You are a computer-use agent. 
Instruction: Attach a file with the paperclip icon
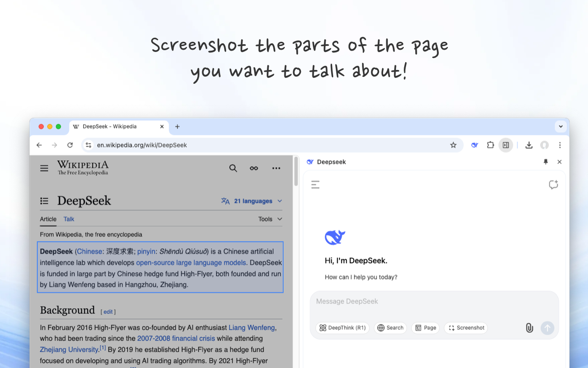coord(529,328)
